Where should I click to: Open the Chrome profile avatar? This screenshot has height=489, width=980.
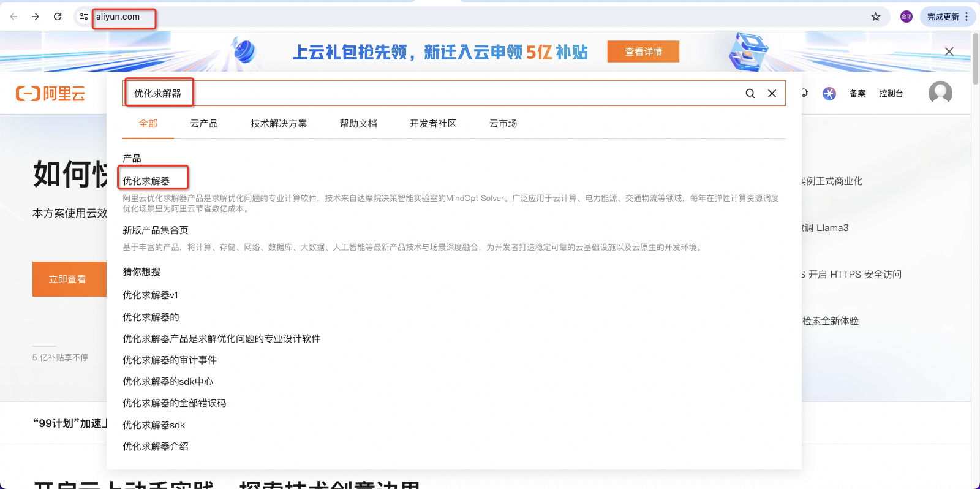click(x=907, y=17)
